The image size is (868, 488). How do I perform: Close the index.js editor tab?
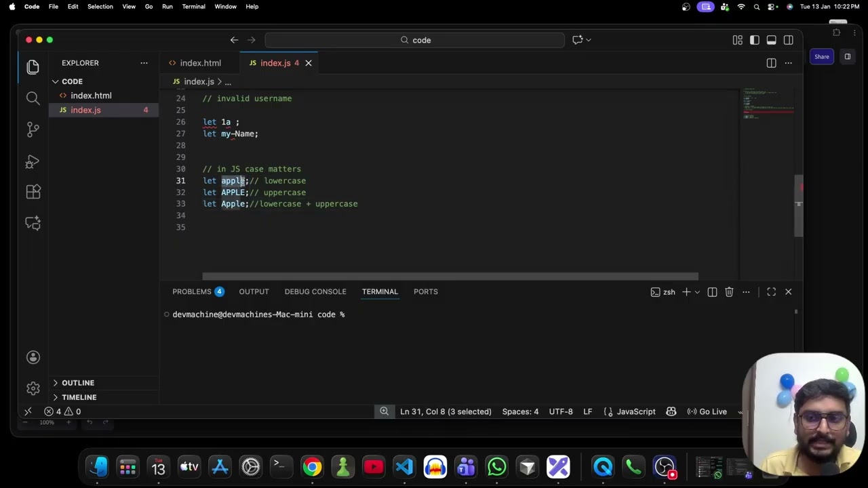[308, 63]
